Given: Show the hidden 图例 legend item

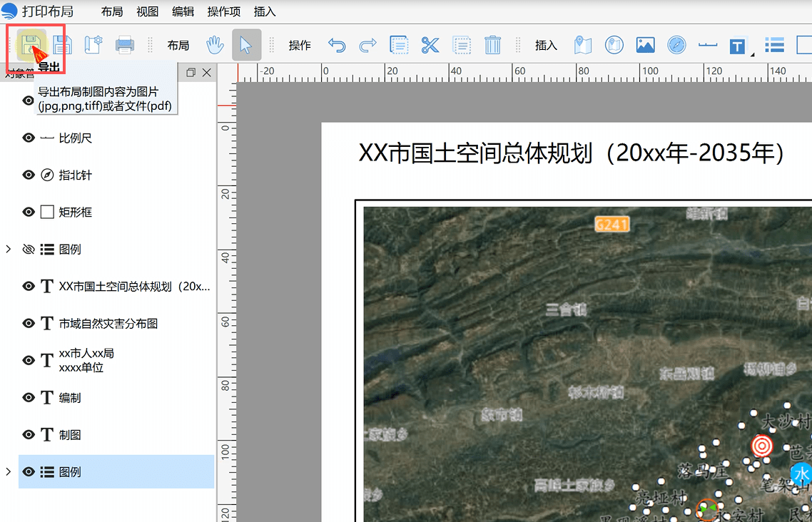Looking at the screenshot, I should point(29,250).
